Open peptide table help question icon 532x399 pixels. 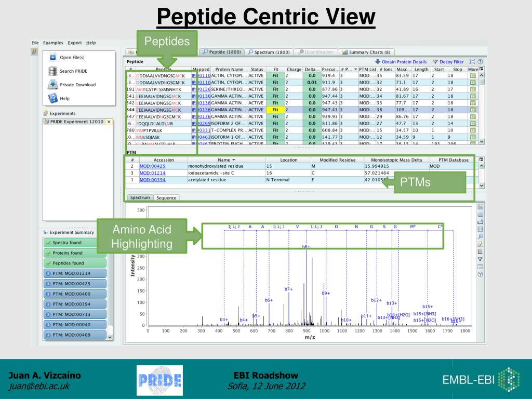(x=480, y=62)
